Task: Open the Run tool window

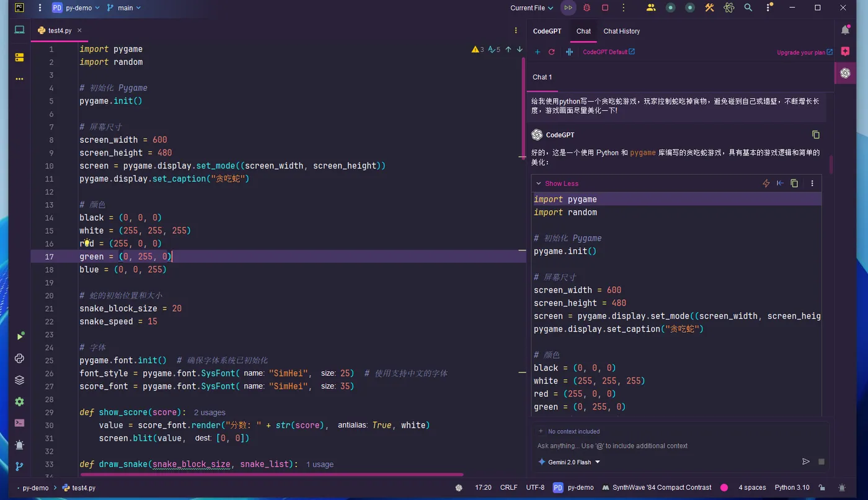Action: tap(19, 336)
